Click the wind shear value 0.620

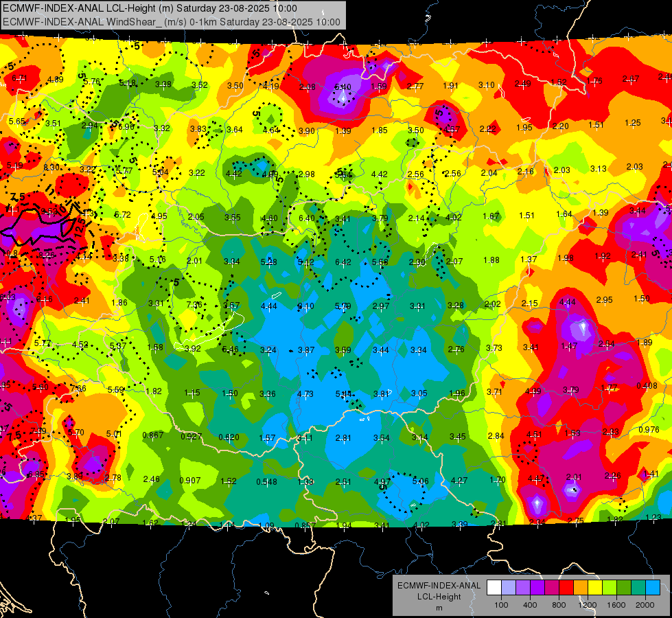pyautogui.click(x=229, y=437)
